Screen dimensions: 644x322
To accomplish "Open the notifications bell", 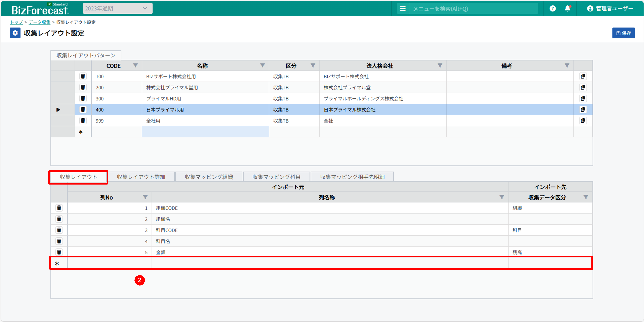I will click(x=568, y=8).
